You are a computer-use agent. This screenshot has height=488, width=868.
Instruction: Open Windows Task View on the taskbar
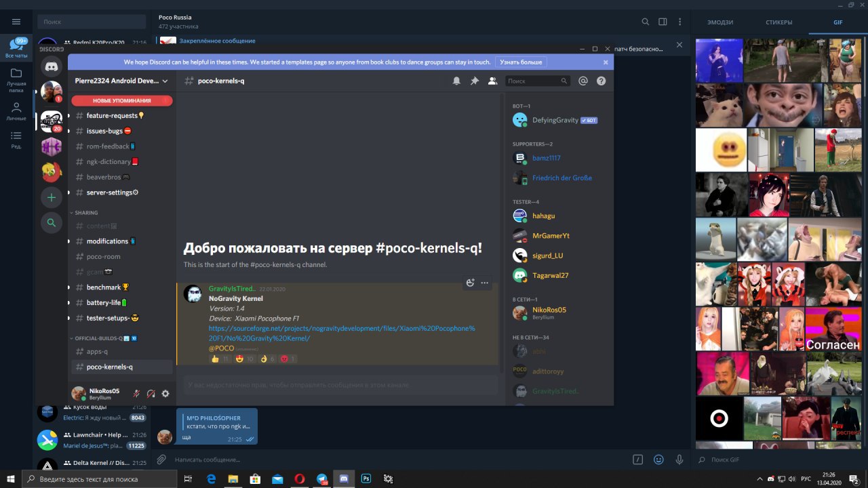coord(188,479)
